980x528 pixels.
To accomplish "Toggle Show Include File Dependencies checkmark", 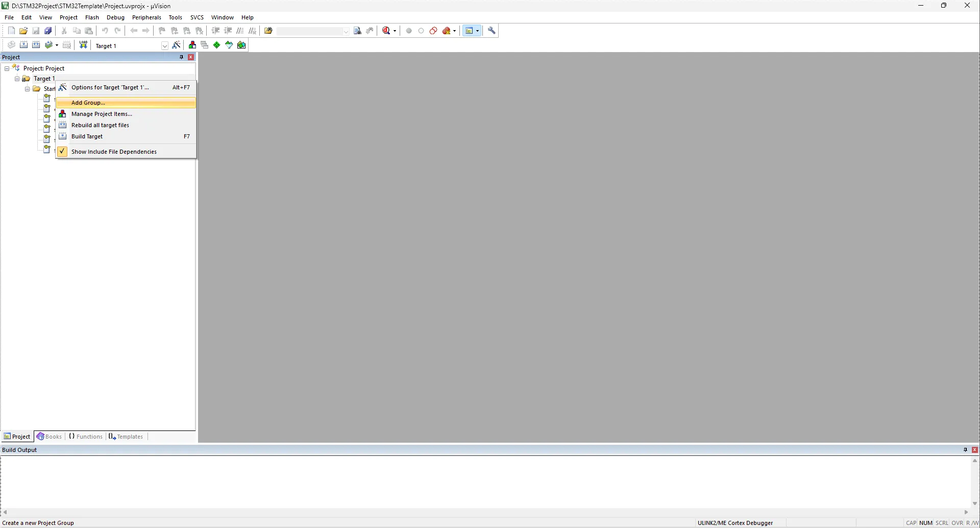I will coord(62,152).
